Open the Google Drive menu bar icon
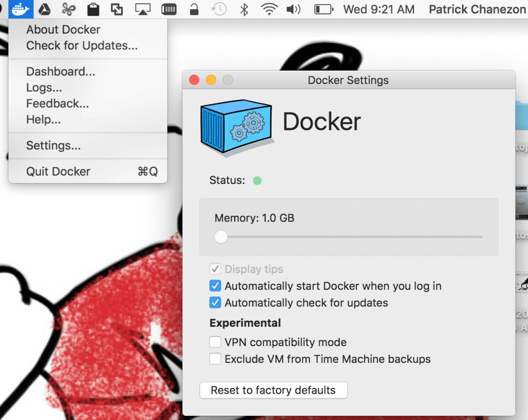Image resolution: width=528 pixels, height=420 pixels. click(x=44, y=9)
